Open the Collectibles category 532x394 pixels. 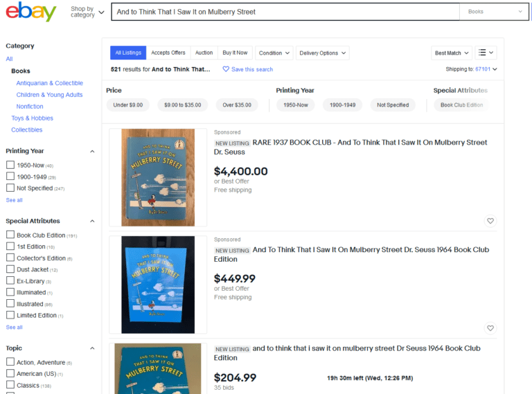pyautogui.click(x=27, y=130)
